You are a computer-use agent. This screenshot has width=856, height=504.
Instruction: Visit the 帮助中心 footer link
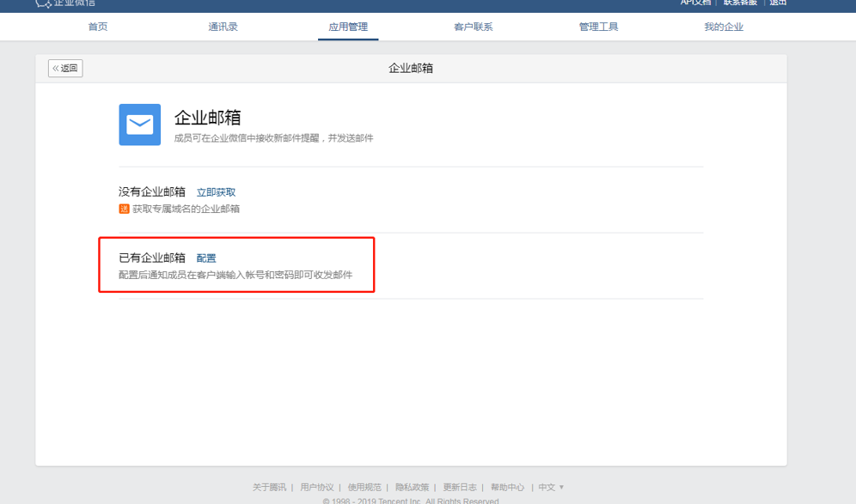(507, 487)
